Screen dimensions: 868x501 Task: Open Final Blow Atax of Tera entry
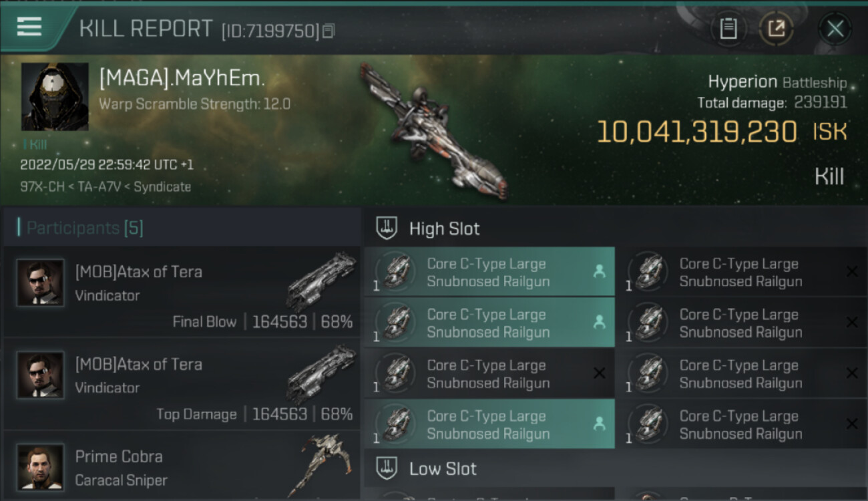pos(182,292)
